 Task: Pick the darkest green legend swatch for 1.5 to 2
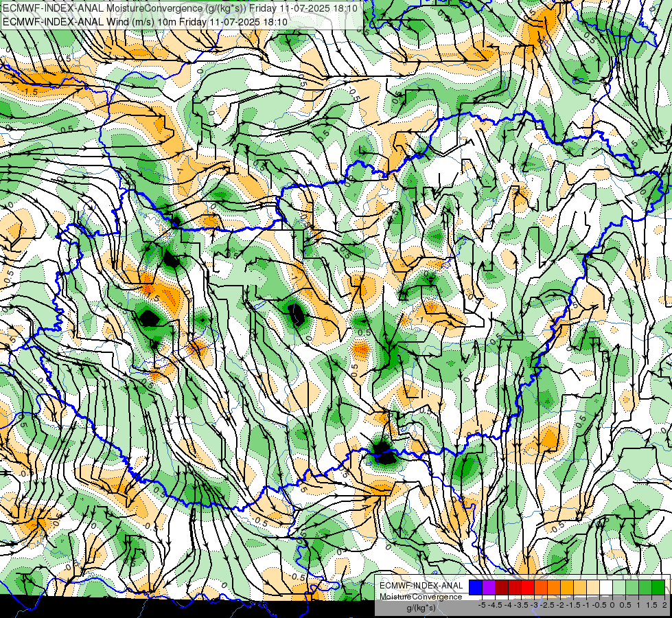(x=658, y=588)
